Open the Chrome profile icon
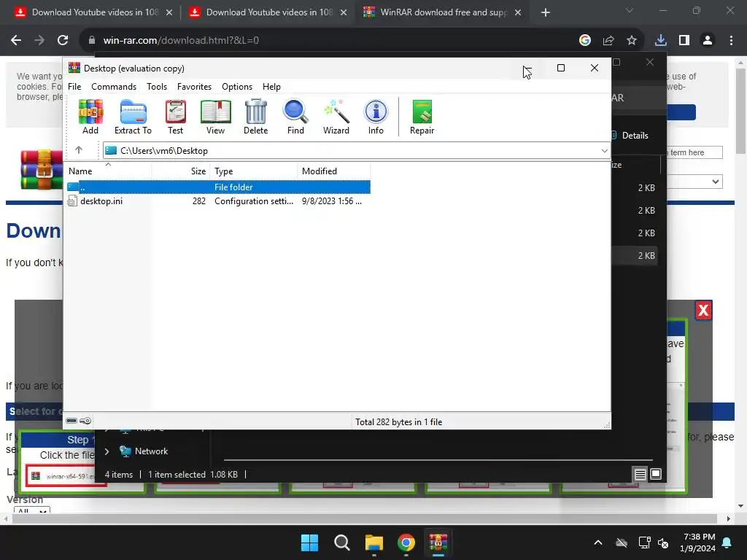 [708, 41]
